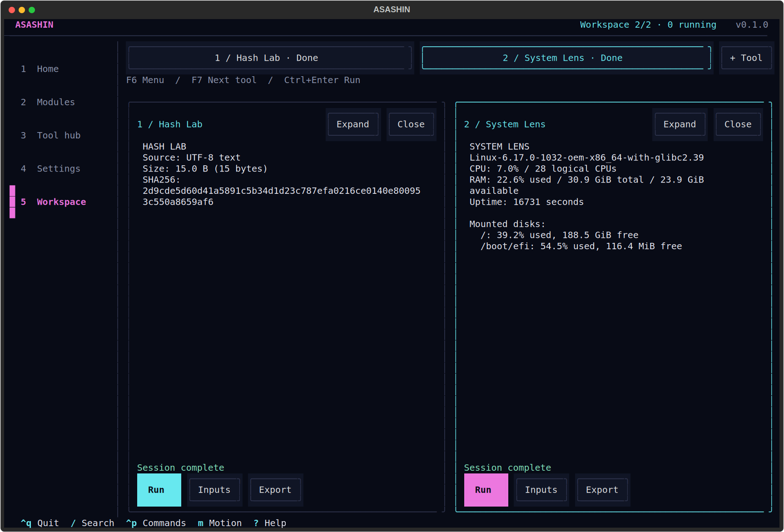Click the ASASHIN header logo text
This screenshot has width=784, height=532.
pos(35,25)
